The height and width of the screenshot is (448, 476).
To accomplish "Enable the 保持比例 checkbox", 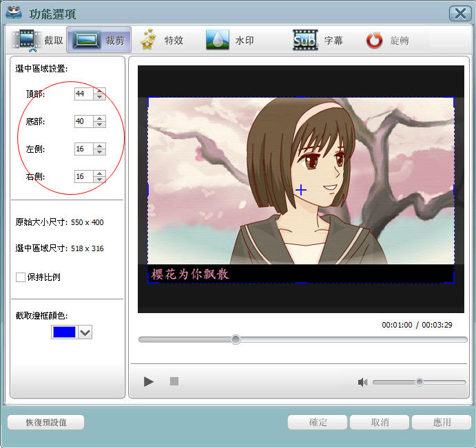I will coord(21,277).
